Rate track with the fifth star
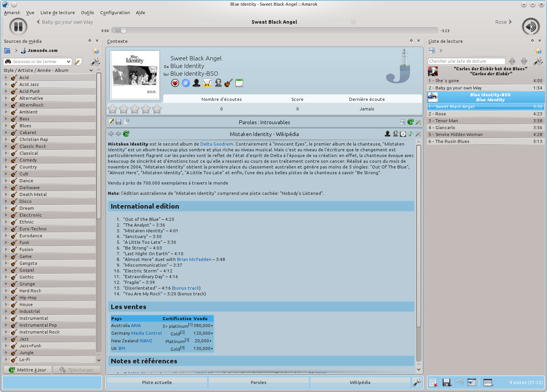547x392 pixels. pos(157,109)
